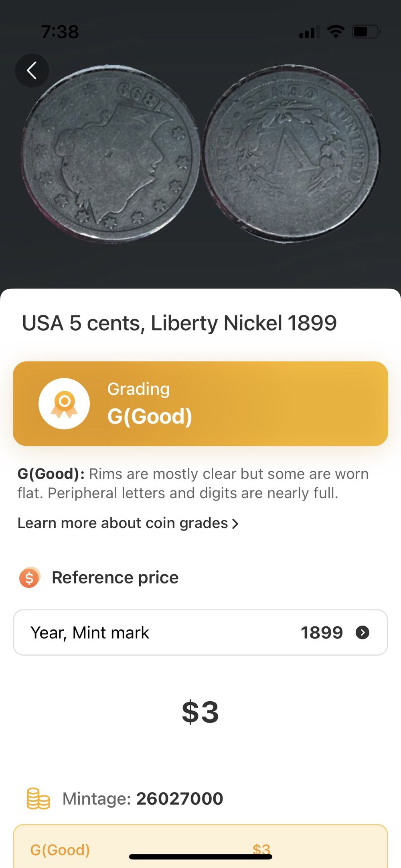Tap the grading ribbon medal icon
The height and width of the screenshot is (868, 401).
tap(64, 404)
